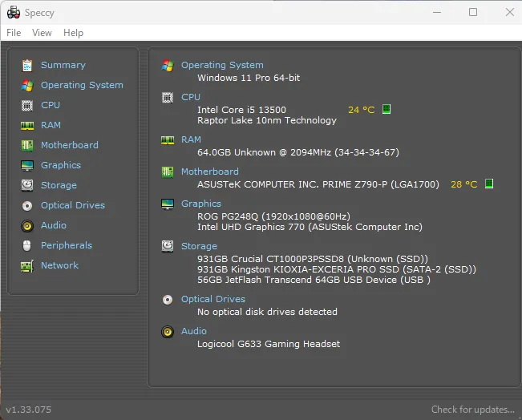Click the Optical Drives disc sidebar icon

[x=27, y=206]
